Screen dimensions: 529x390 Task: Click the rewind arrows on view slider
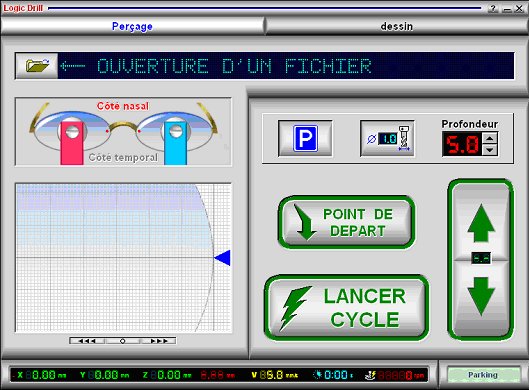(x=87, y=341)
